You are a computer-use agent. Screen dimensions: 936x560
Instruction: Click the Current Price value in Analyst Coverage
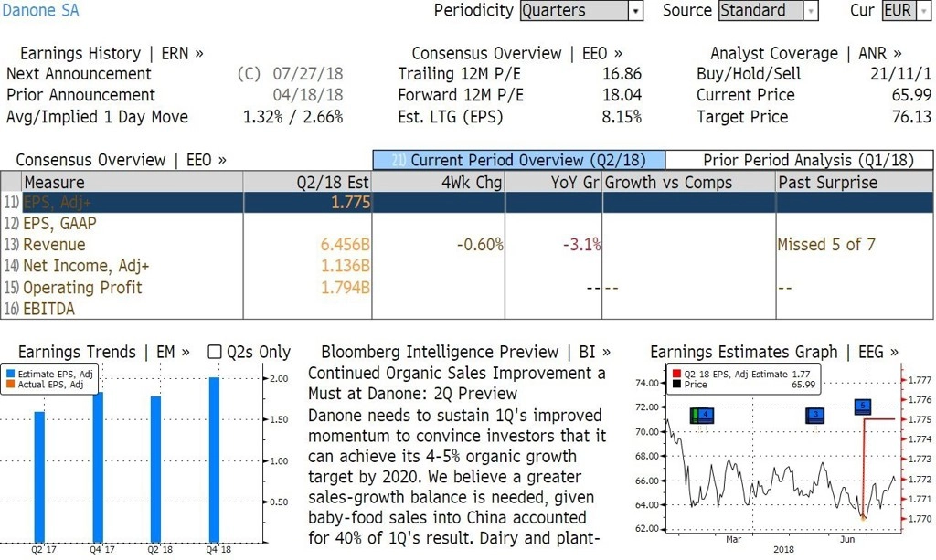911,95
